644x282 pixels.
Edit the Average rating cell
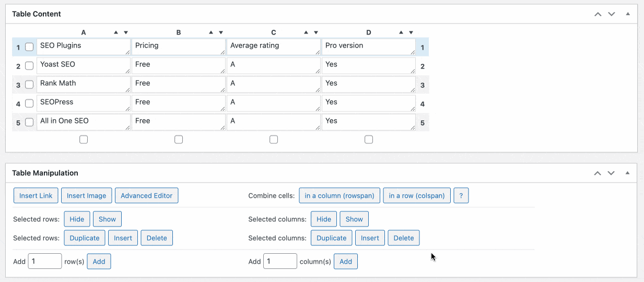[274, 47]
